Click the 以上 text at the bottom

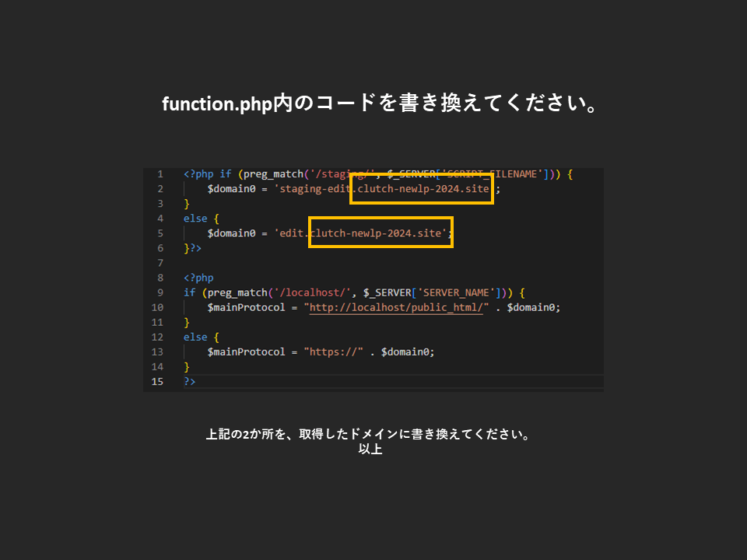[370, 450]
